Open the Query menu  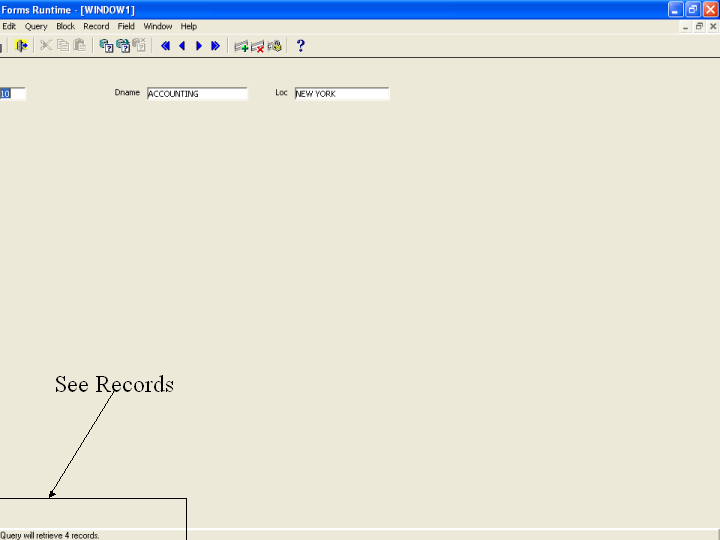(36, 27)
